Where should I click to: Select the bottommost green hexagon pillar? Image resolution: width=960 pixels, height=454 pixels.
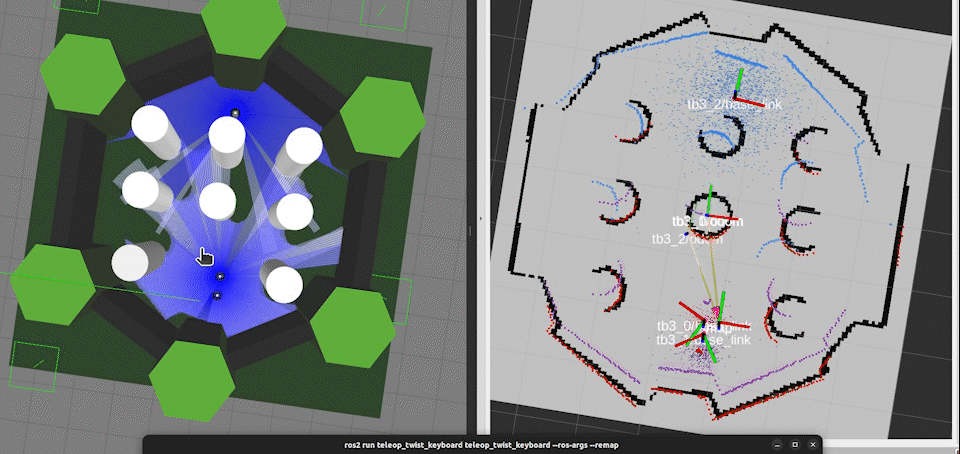point(192,380)
